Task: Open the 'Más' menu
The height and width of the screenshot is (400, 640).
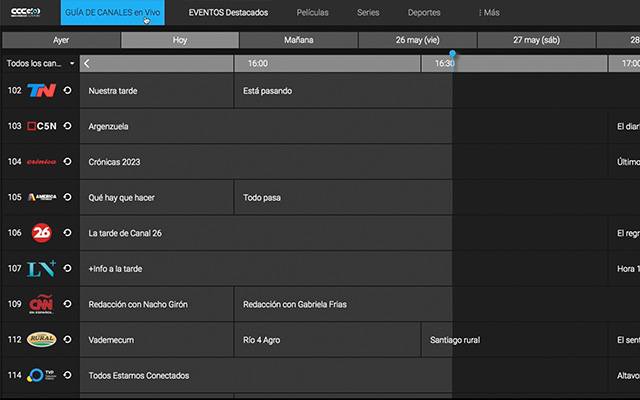Action: point(489,13)
